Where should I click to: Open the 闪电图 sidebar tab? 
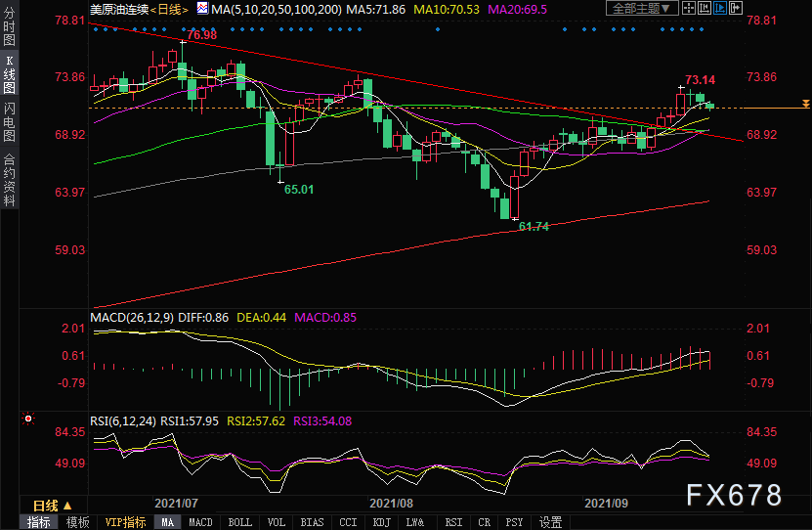coord(9,122)
